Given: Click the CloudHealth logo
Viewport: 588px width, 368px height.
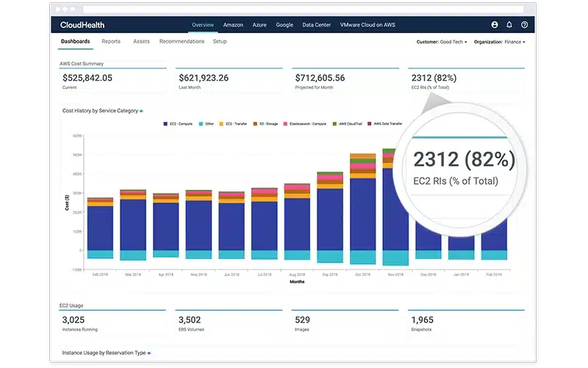Looking at the screenshot, I should click(82, 25).
